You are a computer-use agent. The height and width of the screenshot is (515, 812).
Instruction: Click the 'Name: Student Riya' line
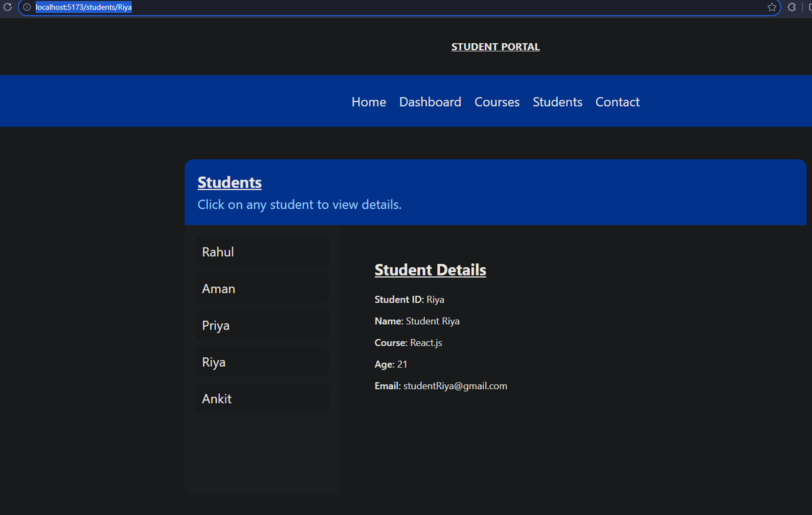[417, 321]
